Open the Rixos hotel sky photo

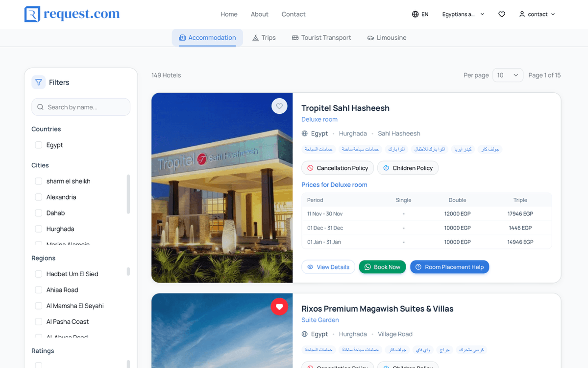tap(222, 331)
